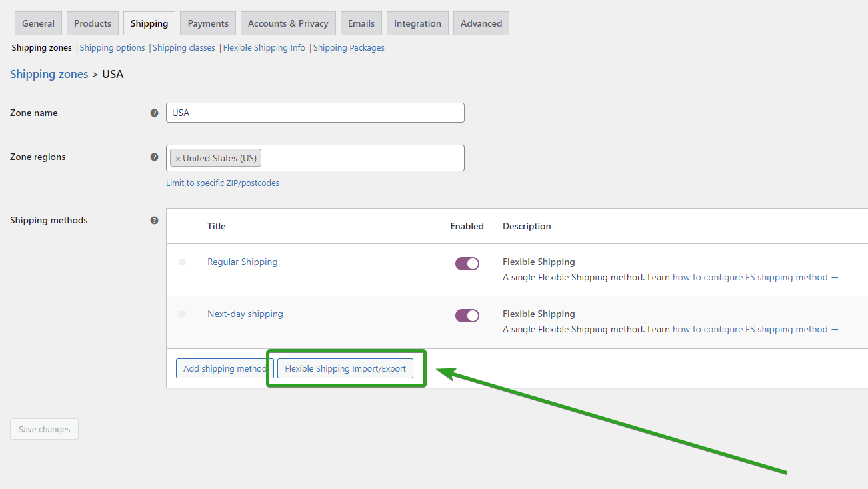Open the Payments tab

208,23
